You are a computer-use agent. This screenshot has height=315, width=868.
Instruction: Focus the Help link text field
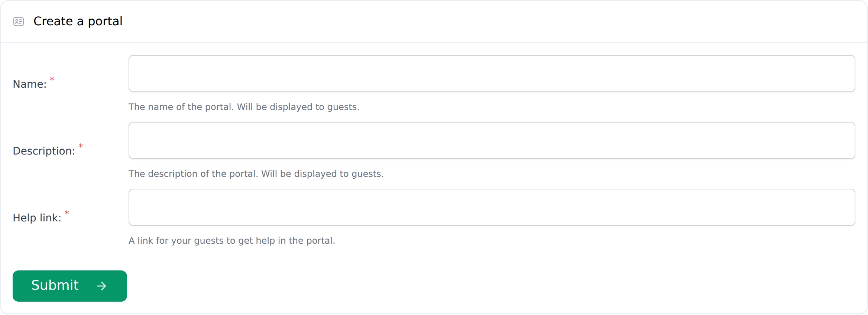(492, 207)
